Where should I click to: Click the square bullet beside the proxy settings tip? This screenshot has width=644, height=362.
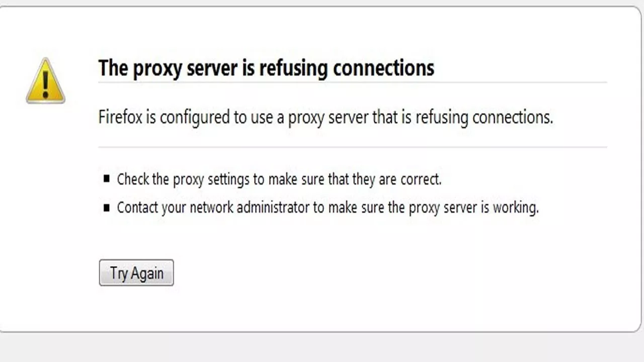point(106,178)
